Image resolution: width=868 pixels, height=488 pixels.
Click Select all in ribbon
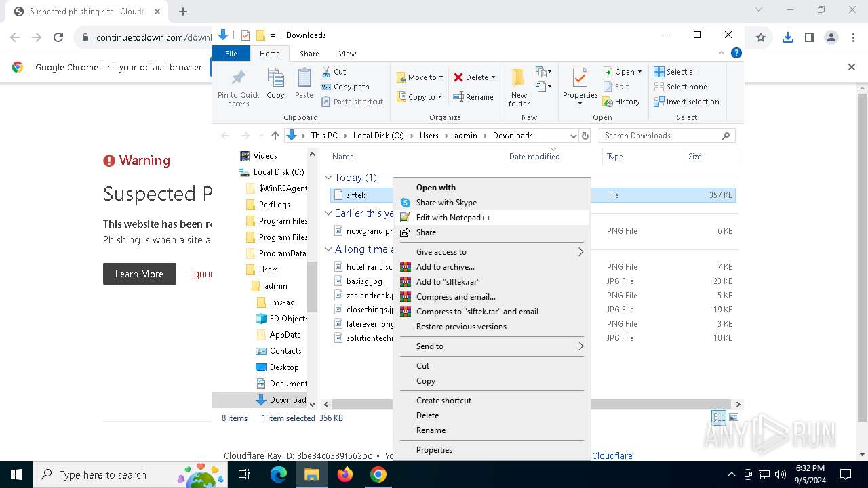(675, 72)
